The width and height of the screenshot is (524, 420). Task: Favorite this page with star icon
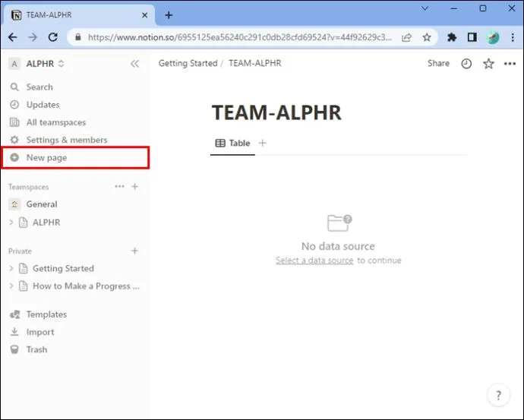point(488,64)
